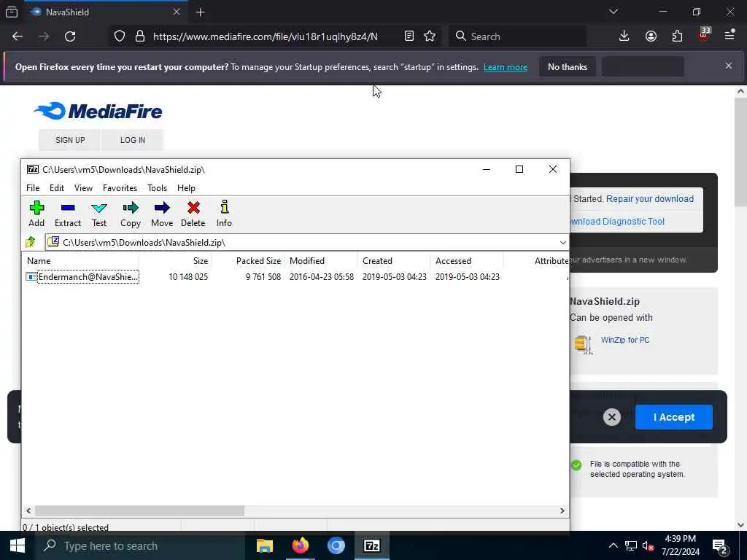Click the 7-Zip scroll left arrow

pyautogui.click(x=28, y=510)
